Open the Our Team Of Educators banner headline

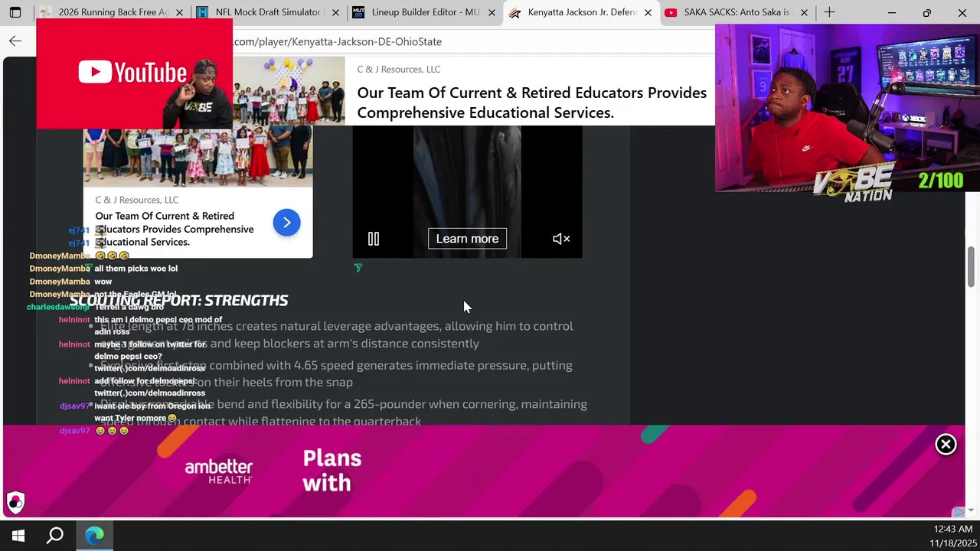pyautogui.click(x=531, y=103)
